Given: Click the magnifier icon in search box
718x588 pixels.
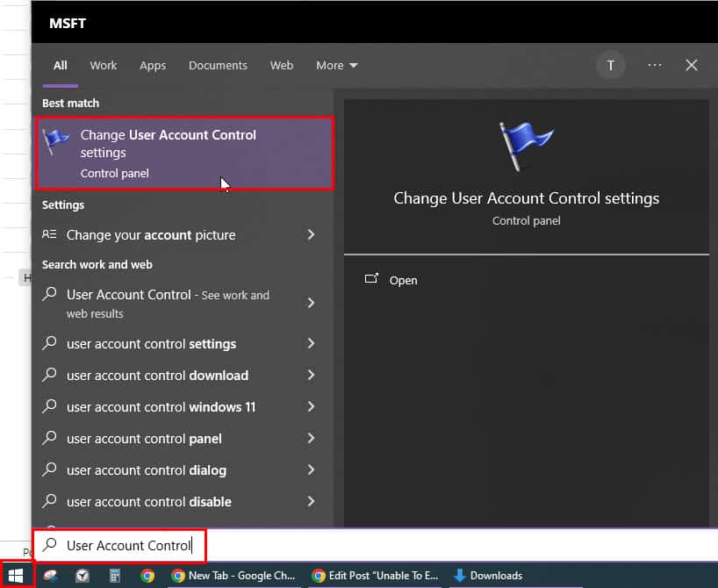Looking at the screenshot, I should (x=49, y=544).
